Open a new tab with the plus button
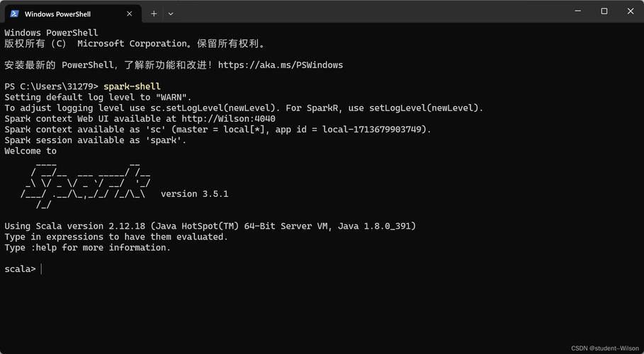 (x=154, y=13)
